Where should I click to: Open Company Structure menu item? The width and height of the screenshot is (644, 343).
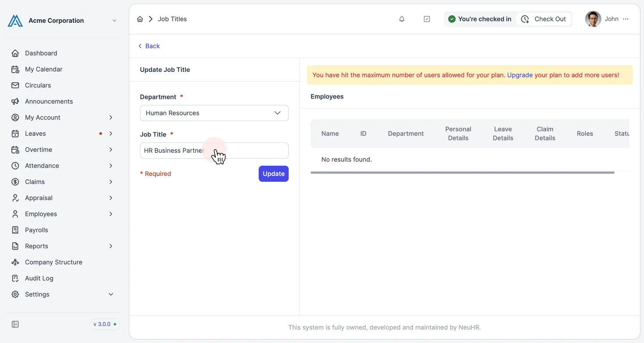pos(63,262)
